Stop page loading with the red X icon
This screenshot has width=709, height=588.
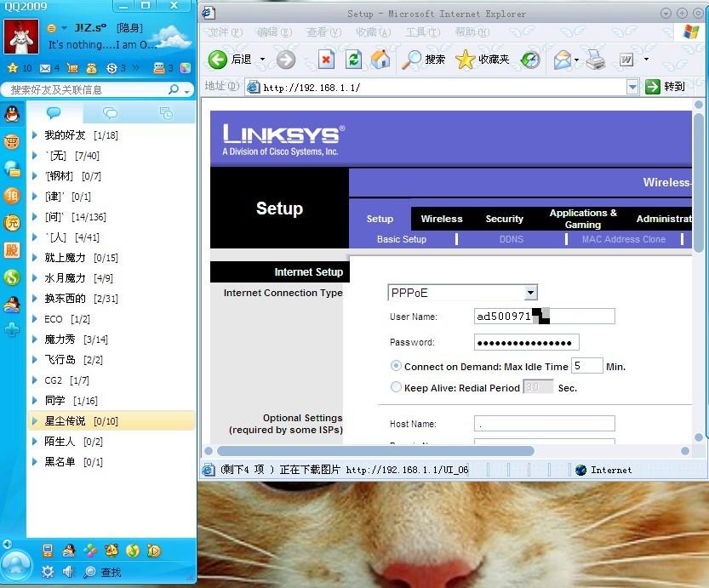click(x=326, y=60)
